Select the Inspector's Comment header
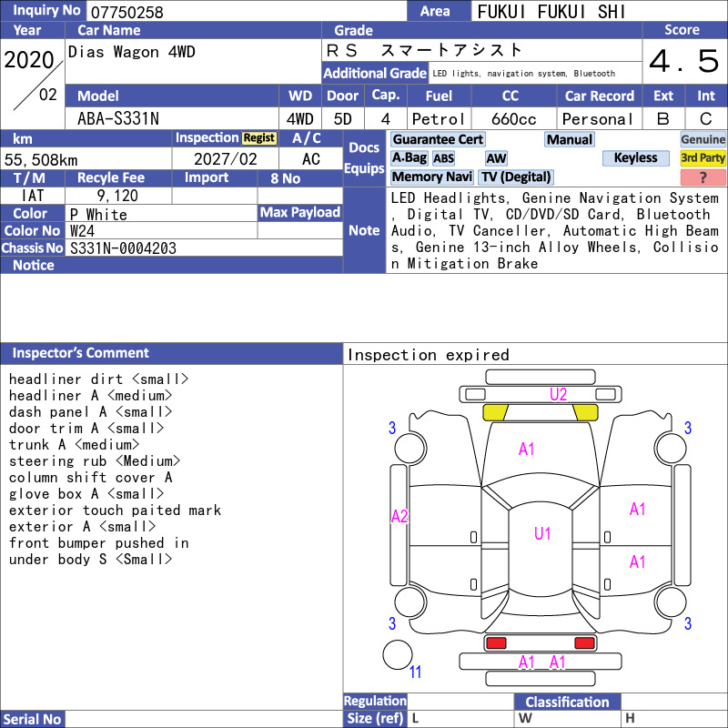728x728 pixels. (171, 353)
